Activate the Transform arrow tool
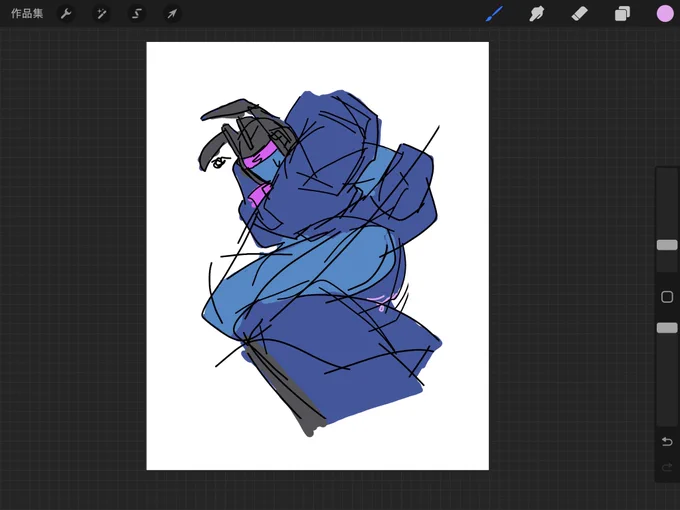680x510 pixels. point(172,14)
